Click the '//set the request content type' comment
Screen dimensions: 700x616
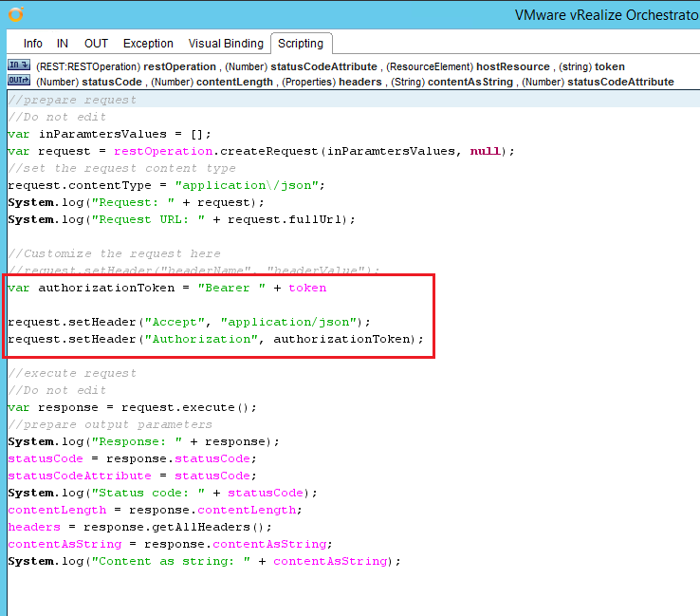[x=121, y=168]
